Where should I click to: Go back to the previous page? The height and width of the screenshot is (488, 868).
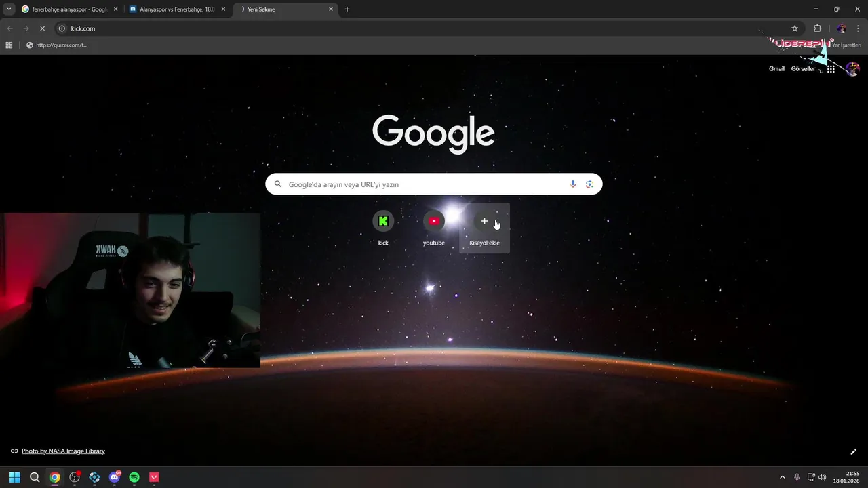click(x=9, y=28)
